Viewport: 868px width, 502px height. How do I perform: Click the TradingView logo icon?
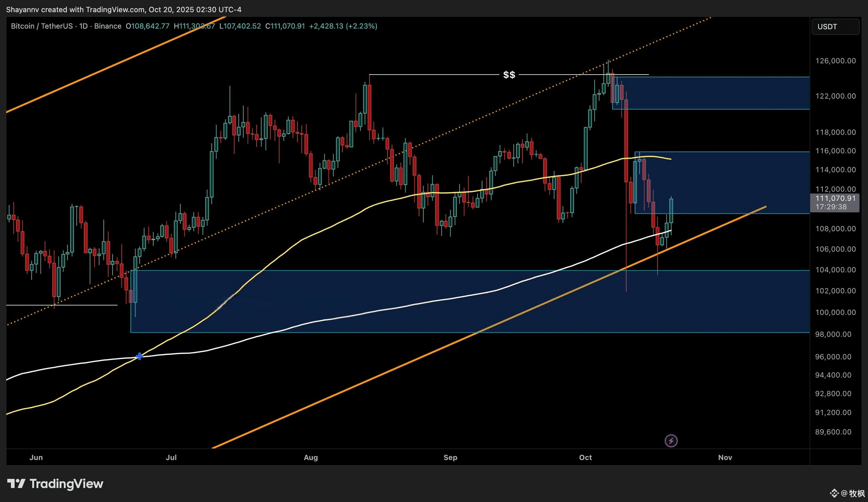pyautogui.click(x=16, y=484)
